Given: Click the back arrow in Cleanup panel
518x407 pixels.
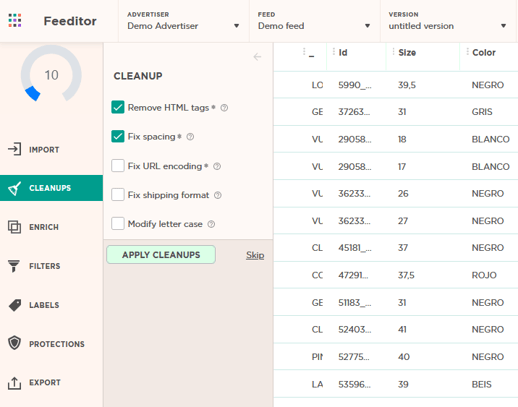Looking at the screenshot, I should [257, 57].
